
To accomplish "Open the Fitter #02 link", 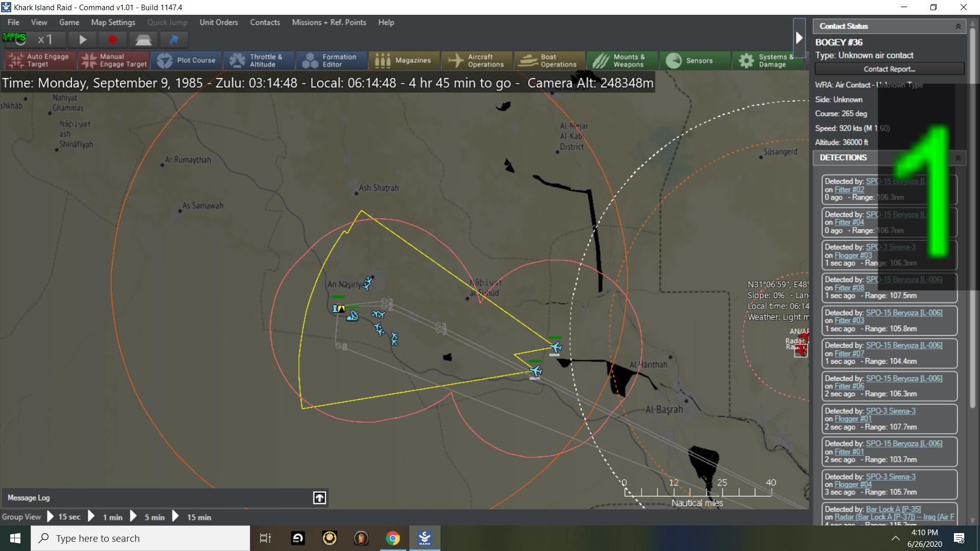I will (x=849, y=190).
